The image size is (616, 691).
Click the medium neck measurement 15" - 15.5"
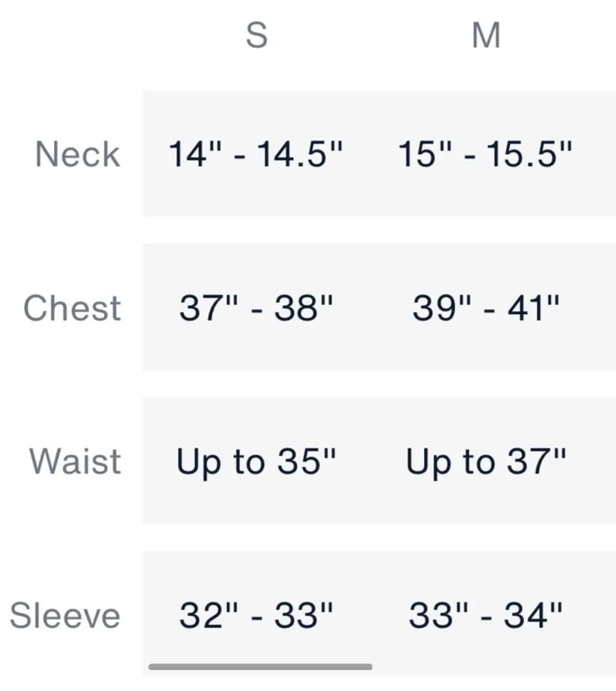[x=484, y=154]
